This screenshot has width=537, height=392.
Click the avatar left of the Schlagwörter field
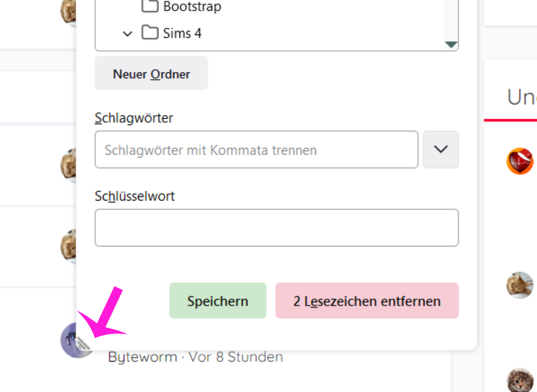(69, 166)
